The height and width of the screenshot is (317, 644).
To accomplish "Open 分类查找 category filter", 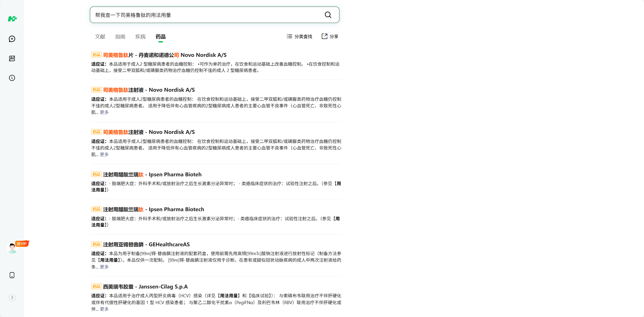I will click(x=300, y=36).
